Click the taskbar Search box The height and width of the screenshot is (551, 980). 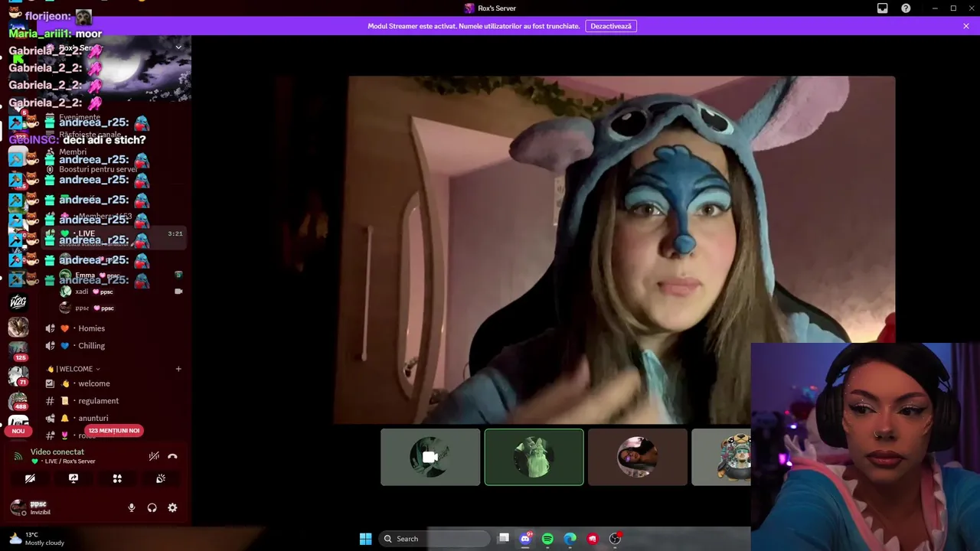tap(435, 539)
